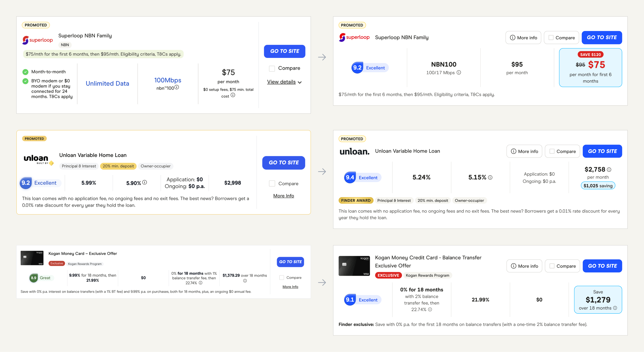The height and width of the screenshot is (352, 644).
Task: Tick the Compare checkbox in the Kogan 9.1 Excellent card
Action: 552,266
